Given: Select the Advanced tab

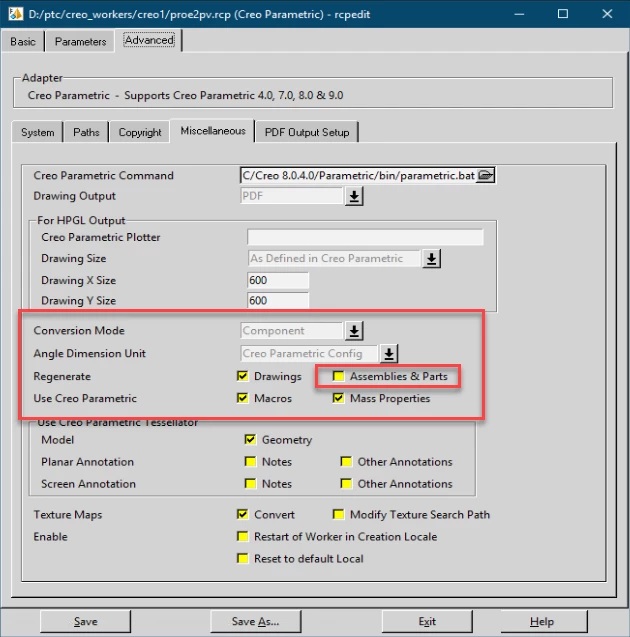Looking at the screenshot, I should coord(149,40).
